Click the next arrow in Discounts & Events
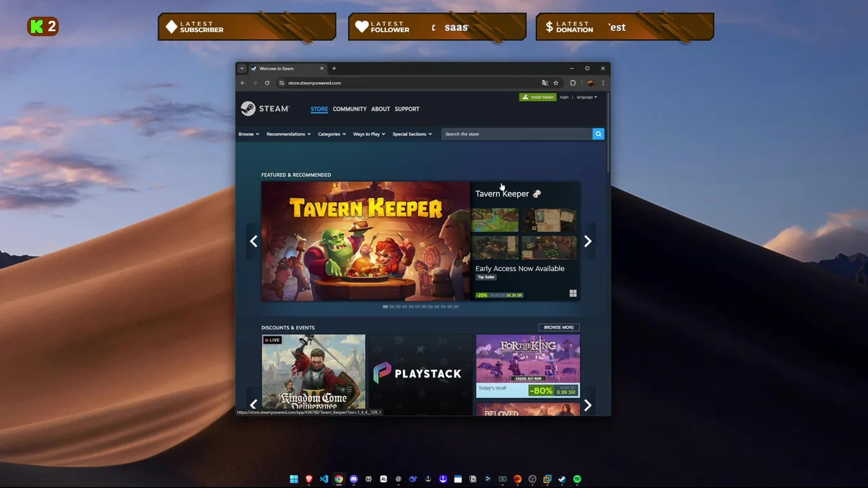 [x=588, y=405]
